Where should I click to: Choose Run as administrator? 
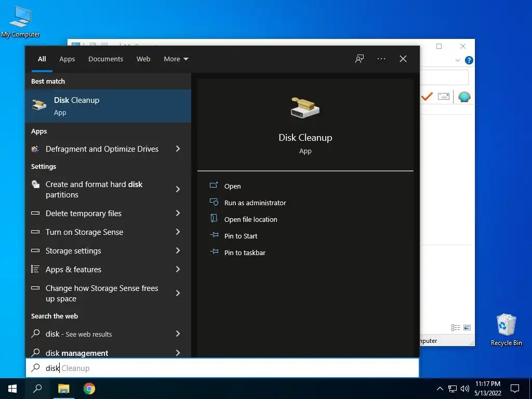coord(255,203)
